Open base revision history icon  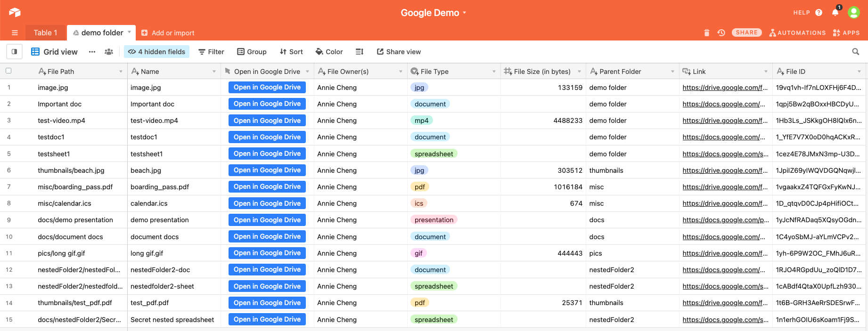click(x=721, y=33)
